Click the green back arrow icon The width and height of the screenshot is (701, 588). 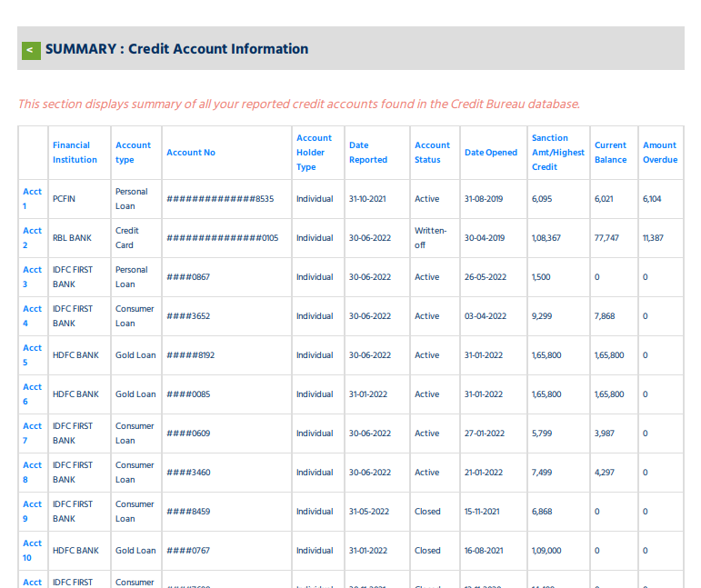click(31, 50)
